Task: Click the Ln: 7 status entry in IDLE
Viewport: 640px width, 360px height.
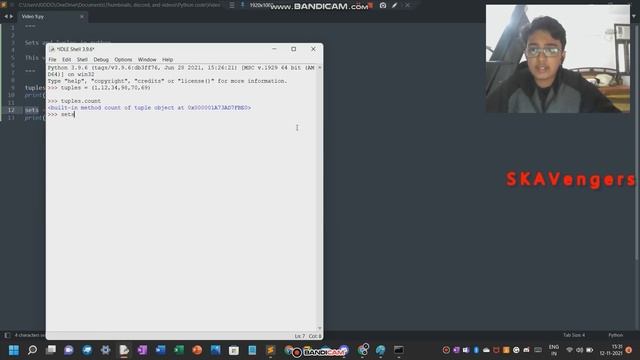Action: coord(300,336)
